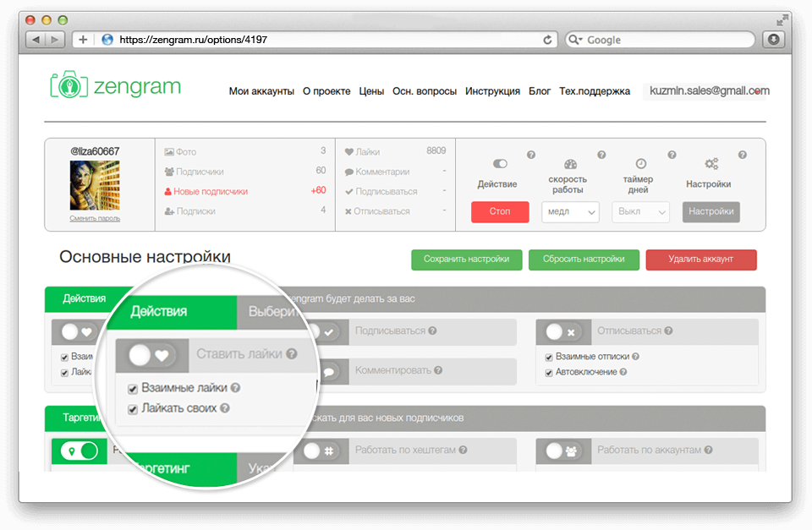
Task: Click help icon next to Автовключение
Action: pyautogui.click(x=623, y=372)
